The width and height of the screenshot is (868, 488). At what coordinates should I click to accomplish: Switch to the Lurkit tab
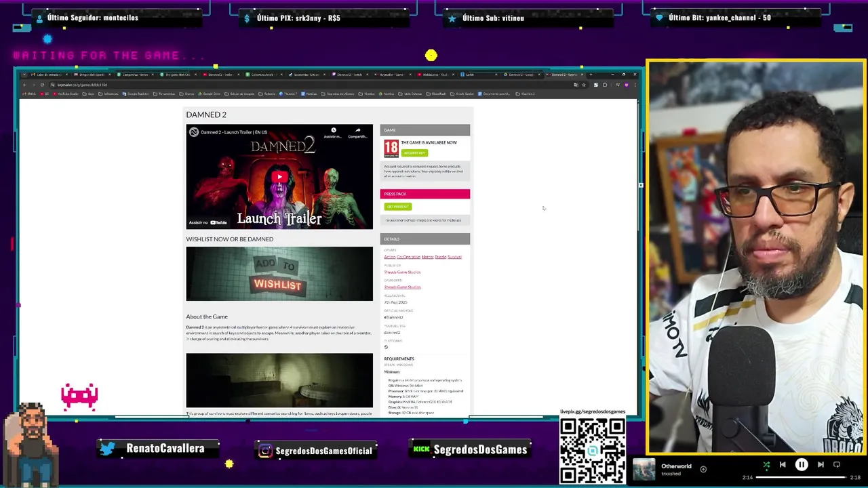[479, 75]
